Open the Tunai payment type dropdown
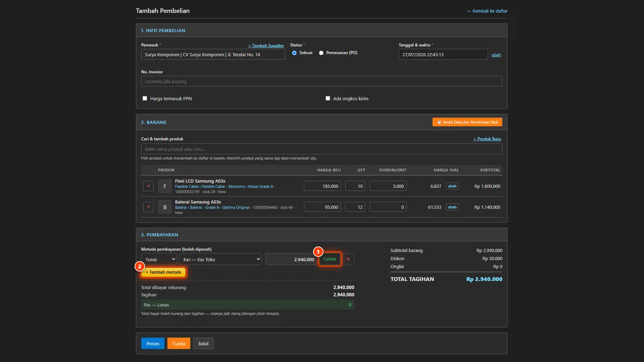 [159, 259]
